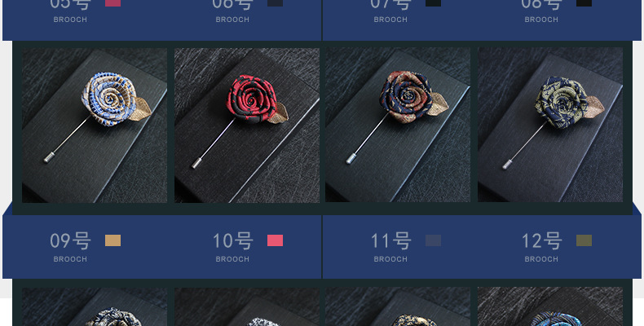Viewport: 644px width, 326px height.
Task: Select the 11号 label text
Action: [x=390, y=241]
